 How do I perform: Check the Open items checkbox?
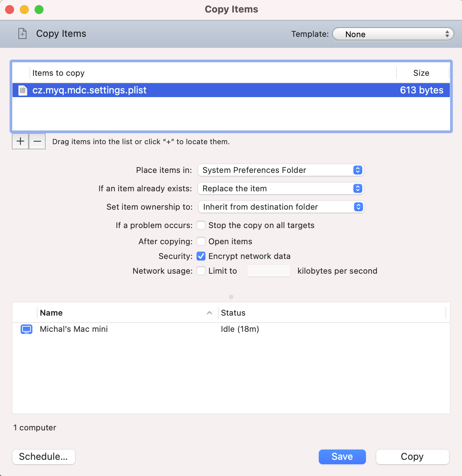(x=201, y=241)
